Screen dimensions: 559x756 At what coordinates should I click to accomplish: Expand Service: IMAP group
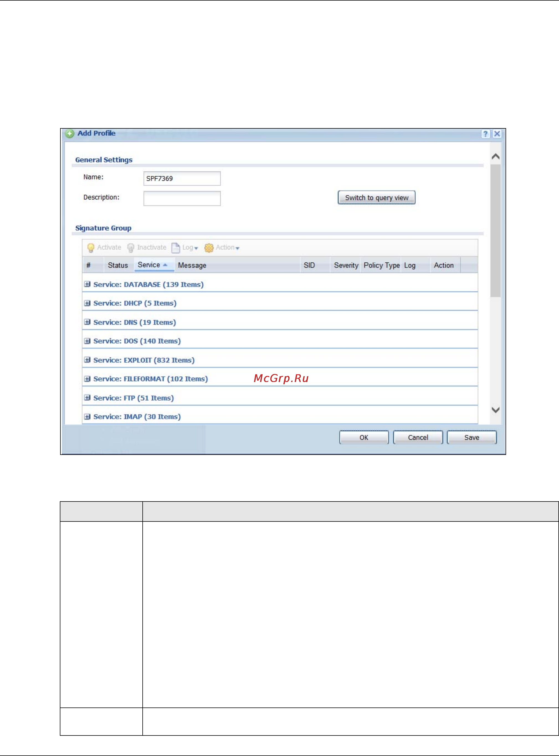tap(87, 417)
